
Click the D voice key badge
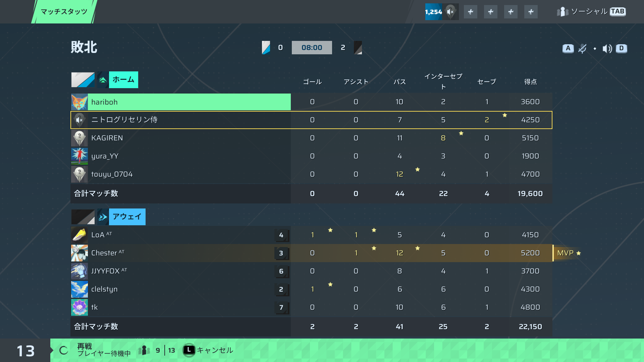(x=622, y=49)
